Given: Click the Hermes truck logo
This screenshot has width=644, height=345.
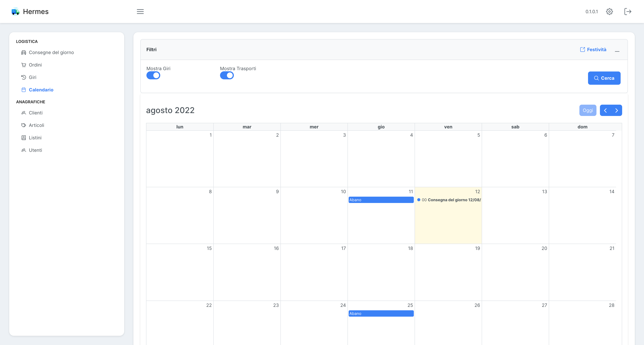Looking at the screenshot, I should pos(16,11).
